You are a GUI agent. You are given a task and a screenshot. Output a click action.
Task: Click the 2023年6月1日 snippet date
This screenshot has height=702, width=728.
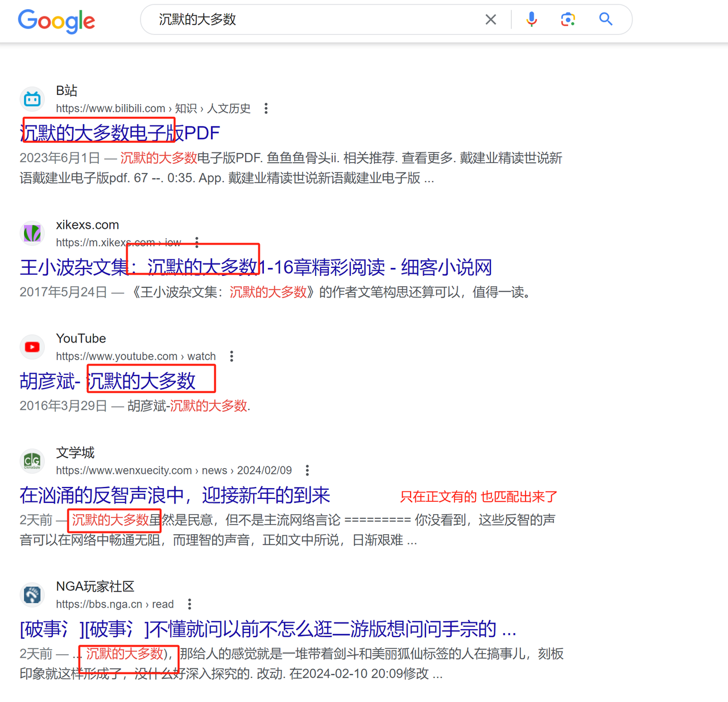(60, 158)
